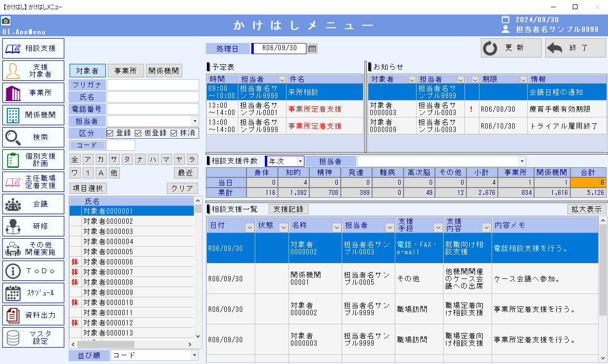Toggle the 仮登録 checkbox
Image resolution: width=608 pixels, height=364 pixels.
click(138, 133)
